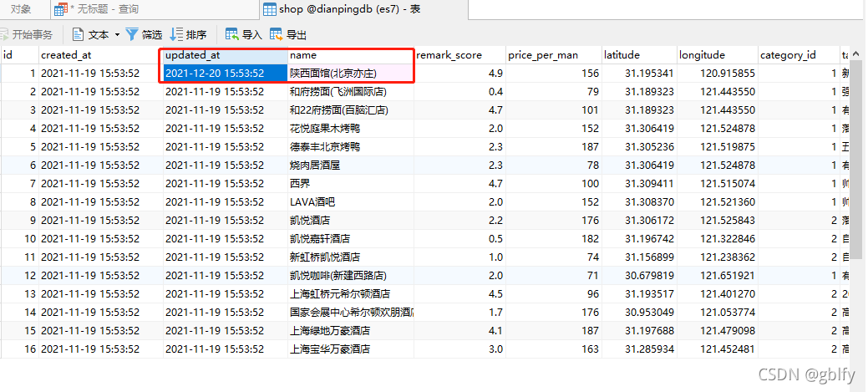Click the category_id column header
The height and width of the screenshot is (392, 868).
[x=799, y=55]
